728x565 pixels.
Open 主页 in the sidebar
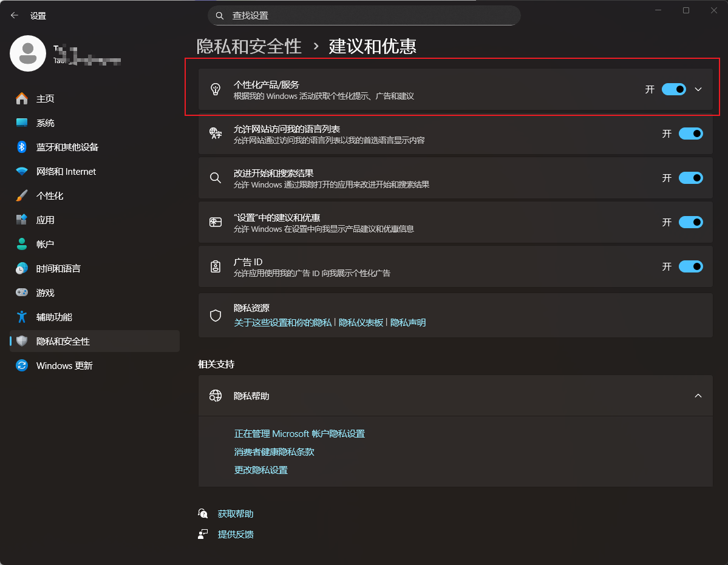(x=95, y=98)
